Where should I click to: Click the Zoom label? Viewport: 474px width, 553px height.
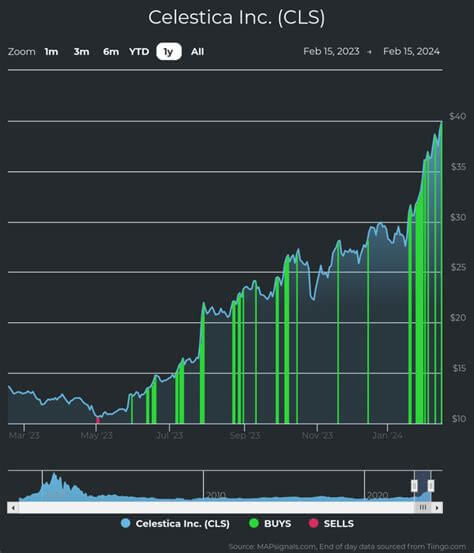(22, 52)
